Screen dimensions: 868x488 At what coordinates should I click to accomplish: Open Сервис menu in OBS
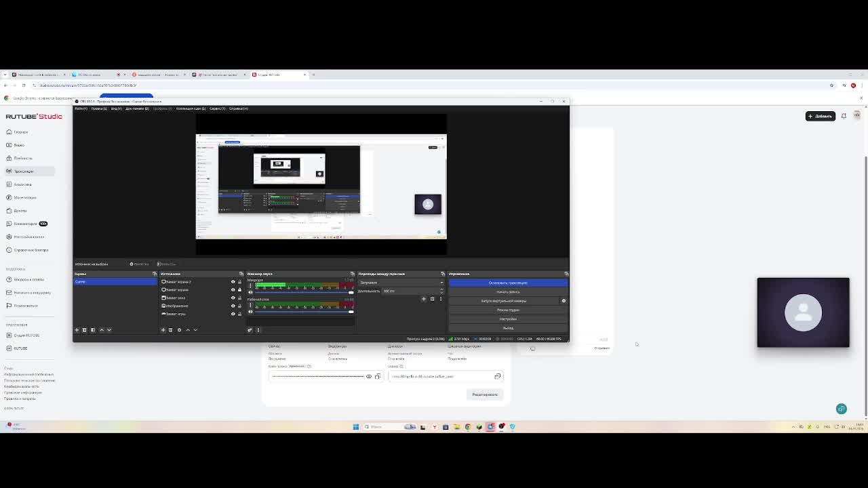(x=218, y=108)
